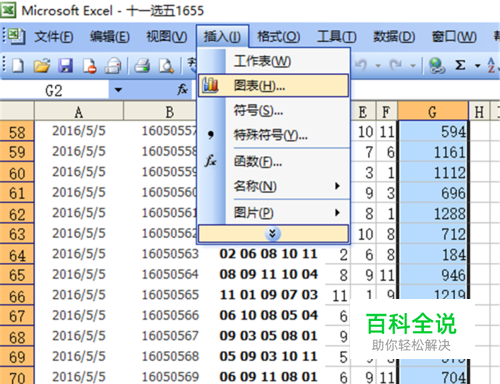Click cell with 06 10 08 05 04
The width and height of the screenshot is (500, 384).
click(x=268, y=316)
